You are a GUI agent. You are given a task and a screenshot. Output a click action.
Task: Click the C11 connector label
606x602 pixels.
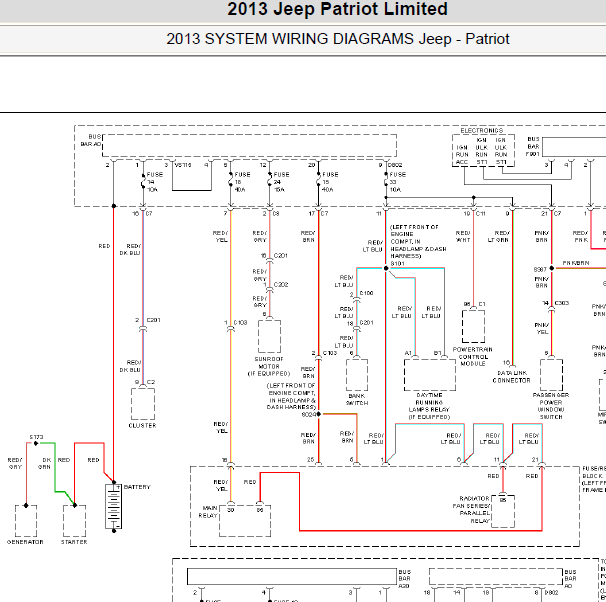click(x=480, y=214)
